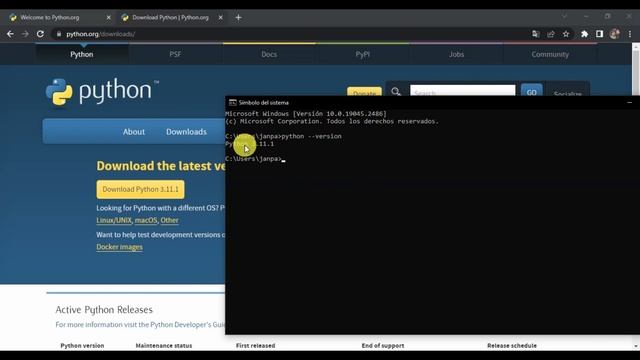Click the Microsoft Windows version line in terminal

[306, 114]
